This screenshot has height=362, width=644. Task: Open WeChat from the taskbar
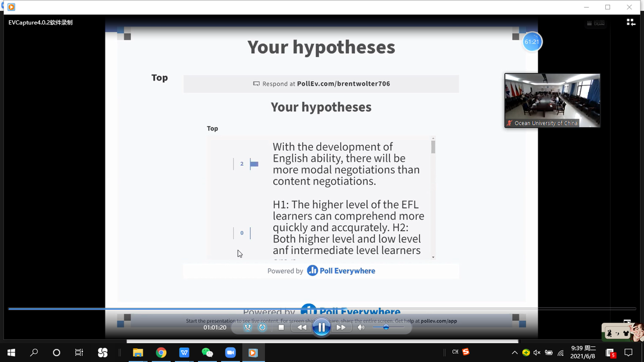tap(207, 352)
